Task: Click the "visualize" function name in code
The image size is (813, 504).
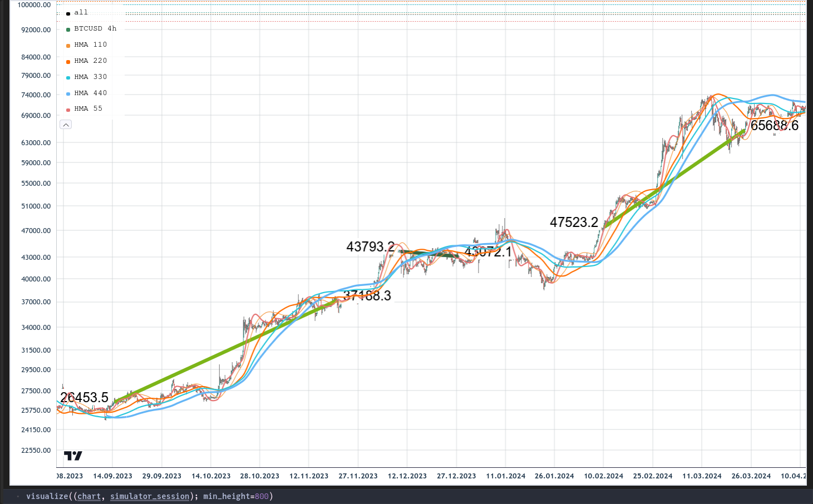Action: click(47, 496)
